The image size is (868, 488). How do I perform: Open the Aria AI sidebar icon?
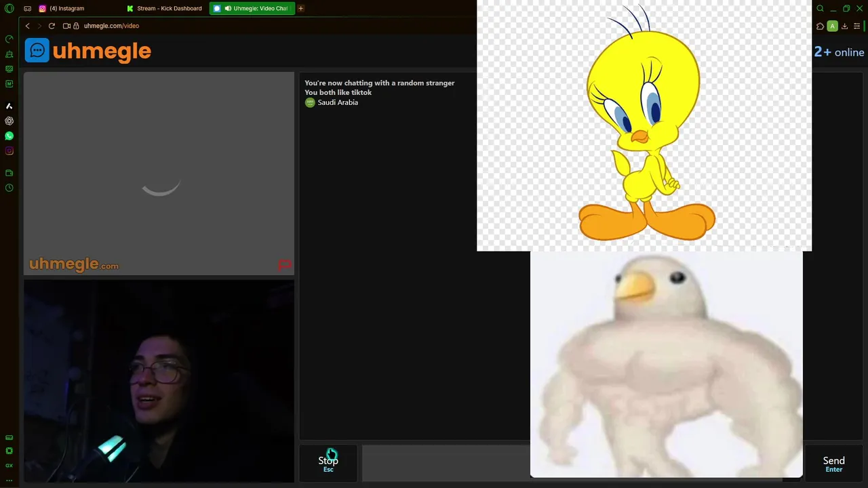(x=9, y=106)
